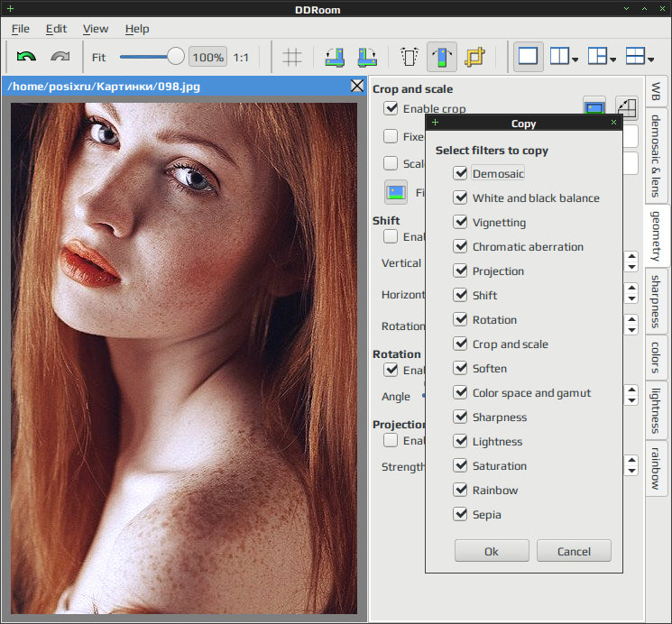The width and height of the screenshot is (672, 624).
Task: Toggle the Fixed aspect checkbox
Action: point(391,136)
